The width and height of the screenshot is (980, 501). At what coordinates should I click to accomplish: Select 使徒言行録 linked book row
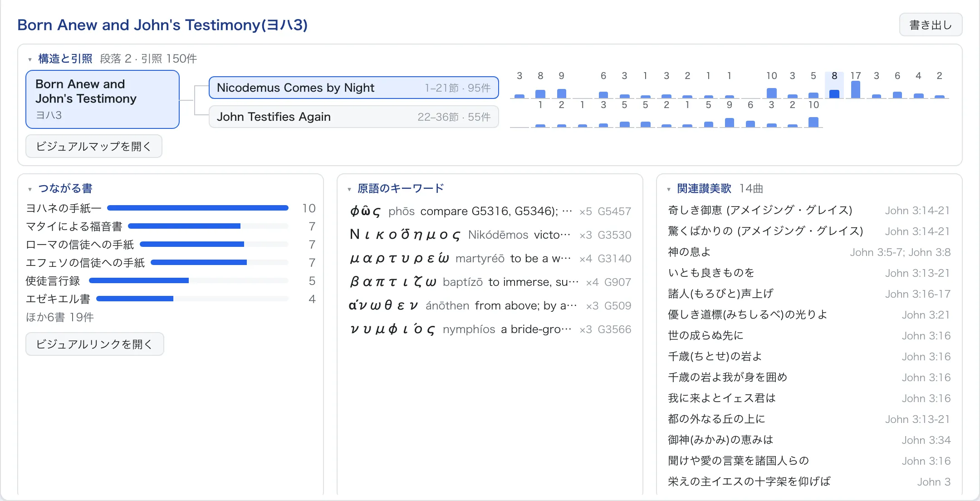[x=171, y=280]
